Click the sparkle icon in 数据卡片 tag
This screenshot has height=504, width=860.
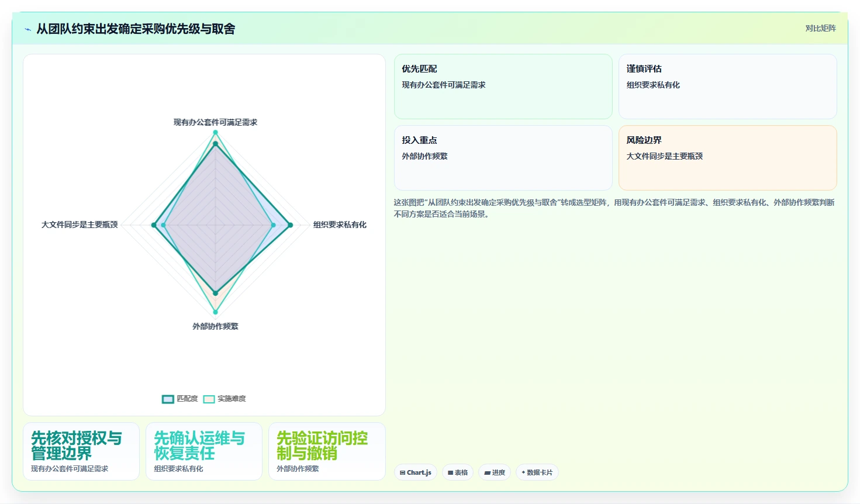coord(523,472)
